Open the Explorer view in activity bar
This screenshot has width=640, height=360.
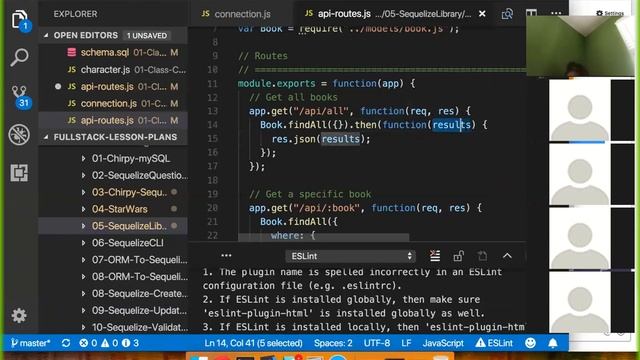[x=19, y=20]
